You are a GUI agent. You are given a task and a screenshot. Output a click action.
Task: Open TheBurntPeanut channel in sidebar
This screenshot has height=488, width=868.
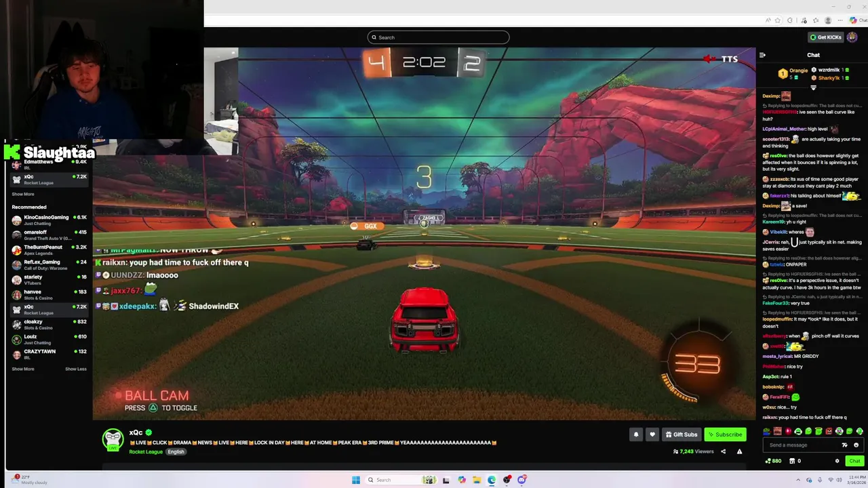point(49,249)
